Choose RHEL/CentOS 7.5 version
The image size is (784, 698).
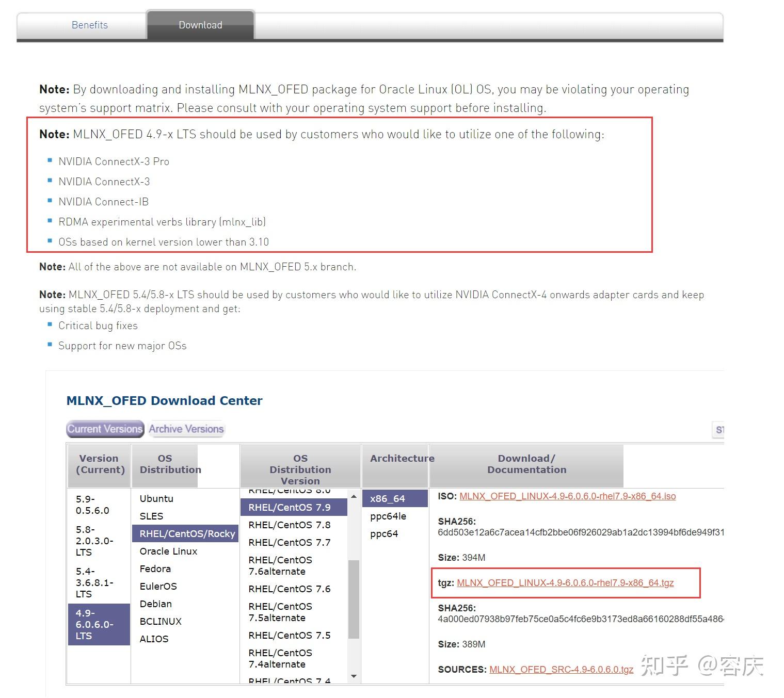click(x=290, y=635)
